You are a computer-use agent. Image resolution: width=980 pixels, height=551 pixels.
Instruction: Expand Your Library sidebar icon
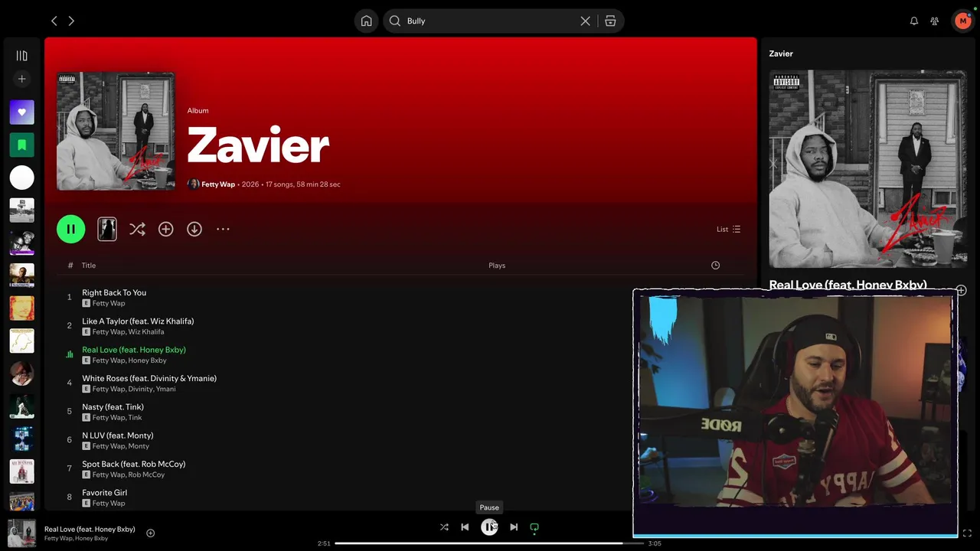pyautogui.click(x=21, y=56)
